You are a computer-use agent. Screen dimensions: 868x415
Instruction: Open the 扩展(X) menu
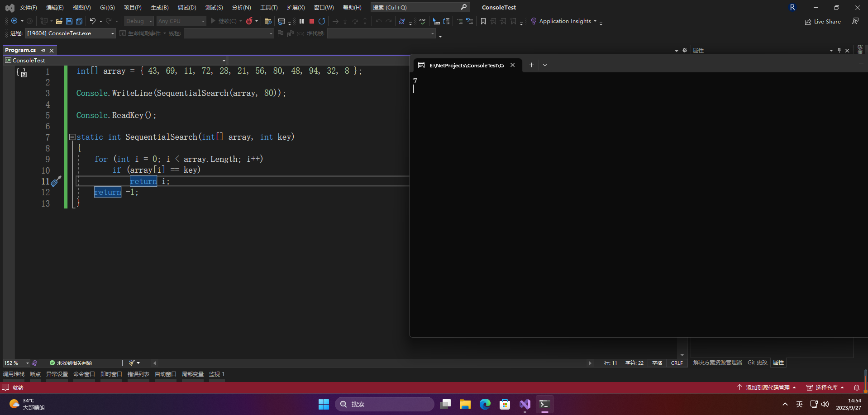coord(296,7)
